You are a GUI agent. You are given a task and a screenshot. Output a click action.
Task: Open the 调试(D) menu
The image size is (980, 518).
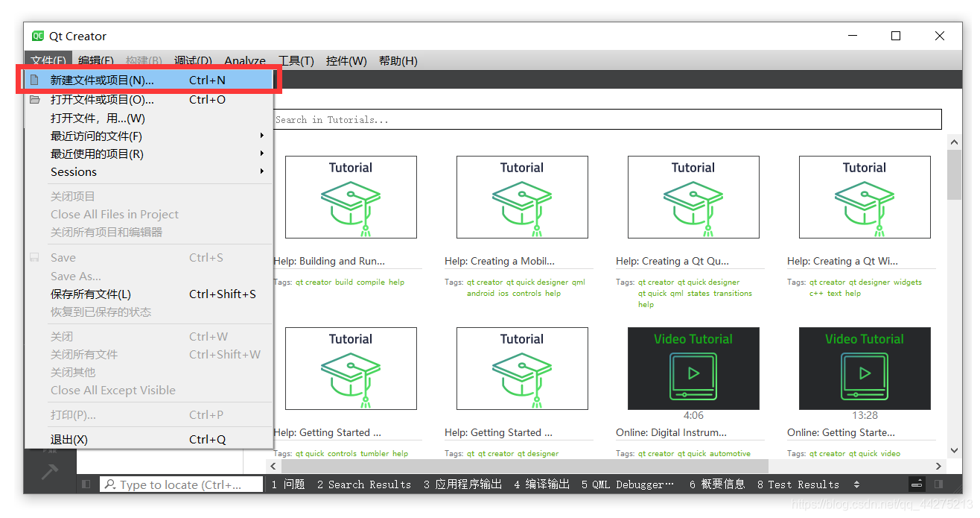point(193,61)
